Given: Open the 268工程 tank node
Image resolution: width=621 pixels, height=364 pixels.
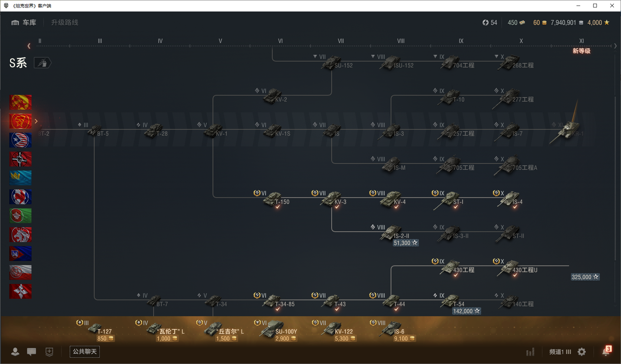Looking at the screenshot, I should tap(514, 62).
